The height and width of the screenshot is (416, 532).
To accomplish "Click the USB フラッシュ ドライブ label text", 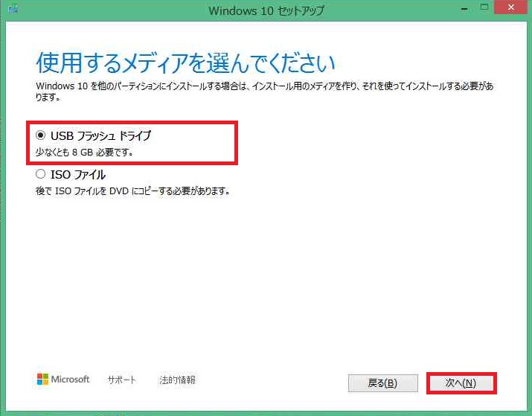I will click(100, 135).
